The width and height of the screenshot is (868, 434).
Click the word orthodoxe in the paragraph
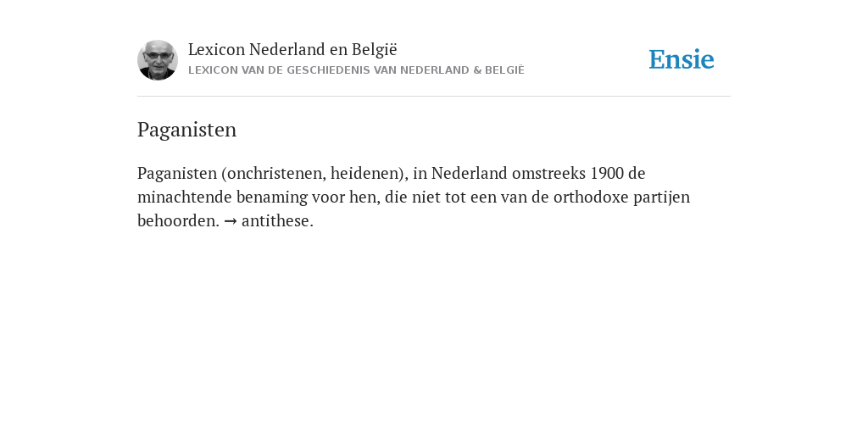click(x=591, y=197)
